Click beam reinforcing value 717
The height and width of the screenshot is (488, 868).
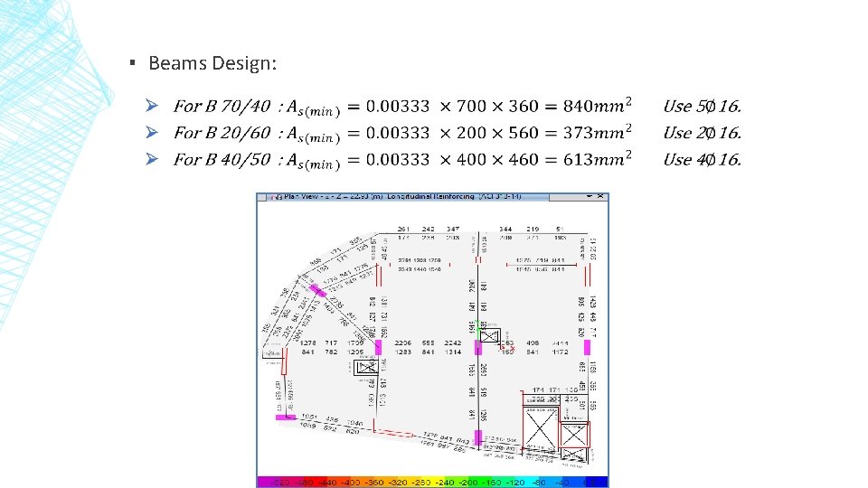click(331, 343)
